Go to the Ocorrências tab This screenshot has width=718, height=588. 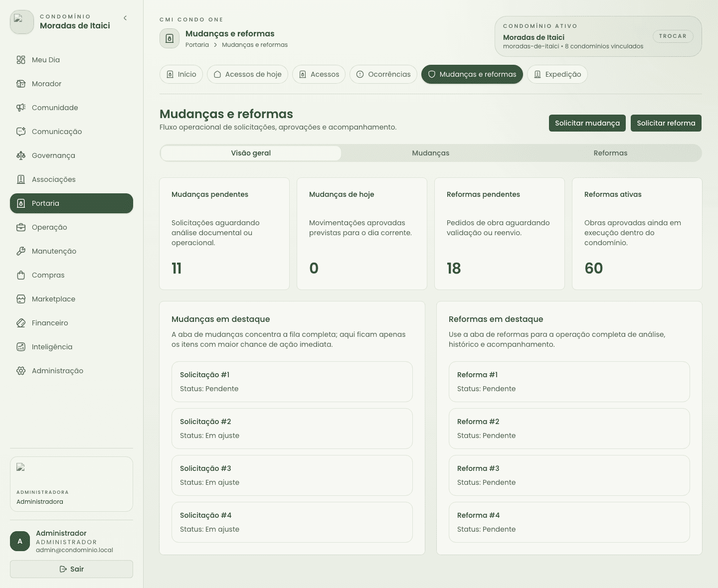click(x=383, y=74)
